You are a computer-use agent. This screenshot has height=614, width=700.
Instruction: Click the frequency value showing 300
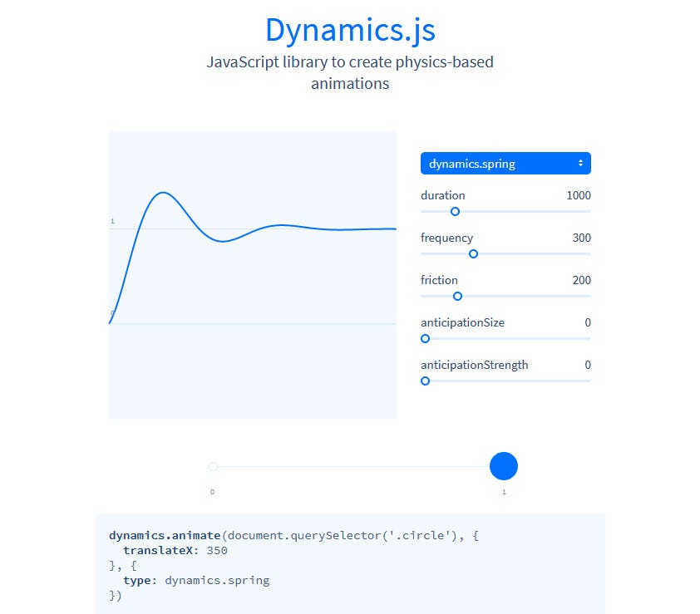(x=582, y=238)
